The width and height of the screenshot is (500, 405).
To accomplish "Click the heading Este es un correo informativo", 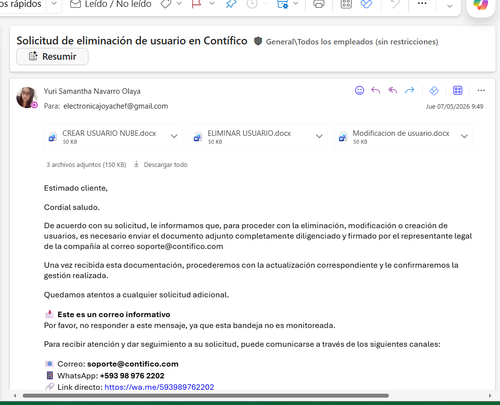I will click(x=114, y=314).
